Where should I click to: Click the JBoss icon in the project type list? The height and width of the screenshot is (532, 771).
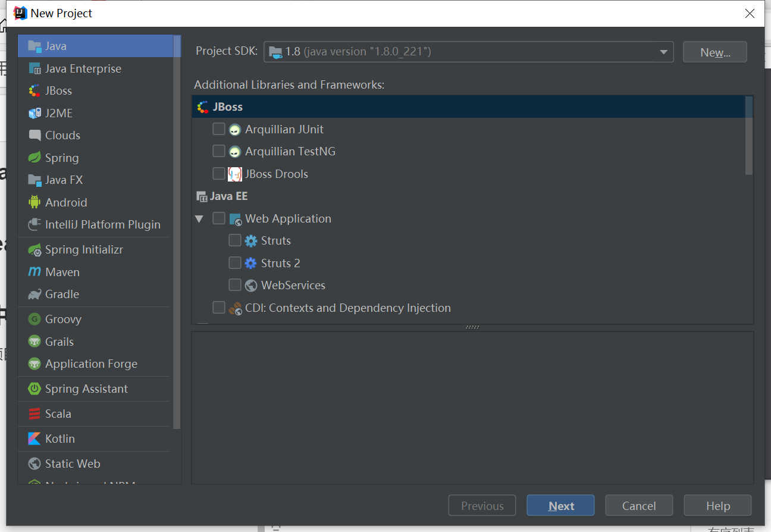[35, 90]
